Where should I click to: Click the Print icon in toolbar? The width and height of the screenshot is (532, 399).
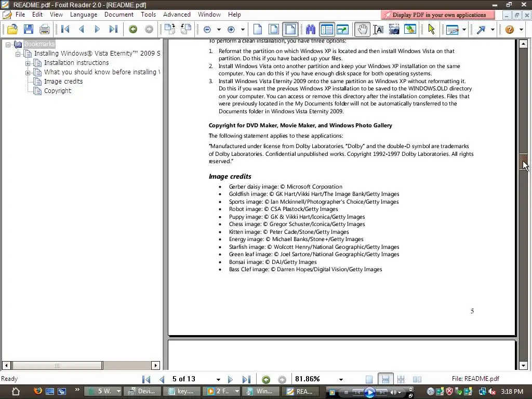click(45, 30)
